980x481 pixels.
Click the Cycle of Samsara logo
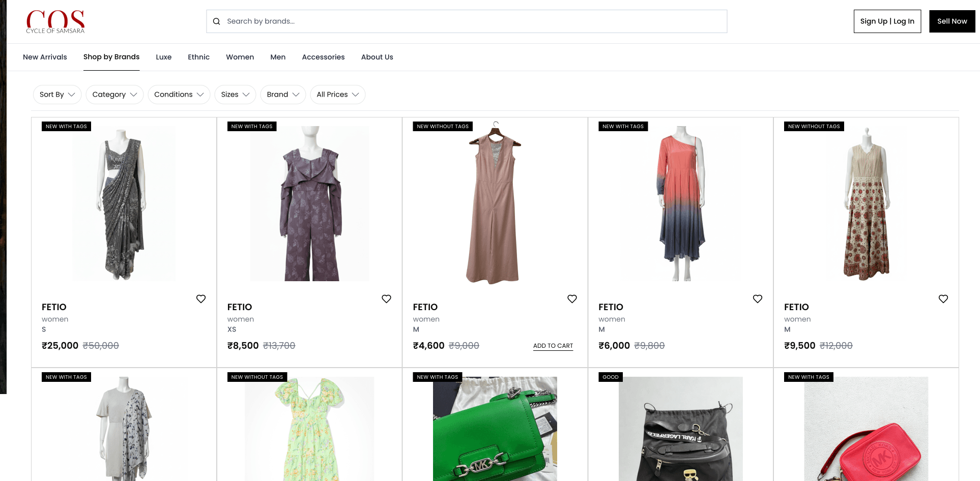click(x=55, y=22)
